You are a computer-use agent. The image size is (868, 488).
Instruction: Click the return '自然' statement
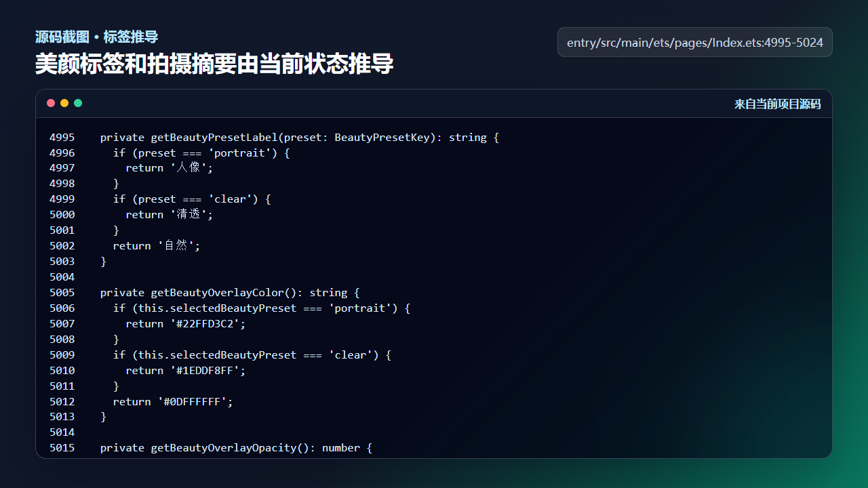click(157, 246)
